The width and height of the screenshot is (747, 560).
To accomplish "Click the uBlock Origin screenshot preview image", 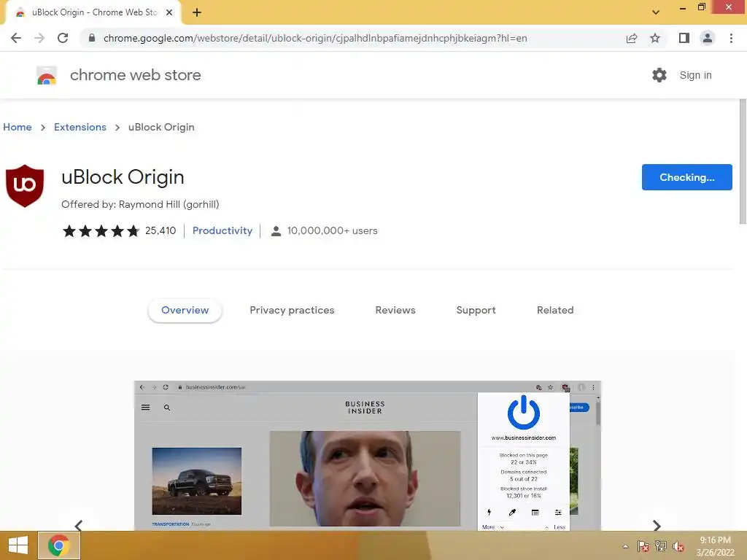I will click(368, 455).
